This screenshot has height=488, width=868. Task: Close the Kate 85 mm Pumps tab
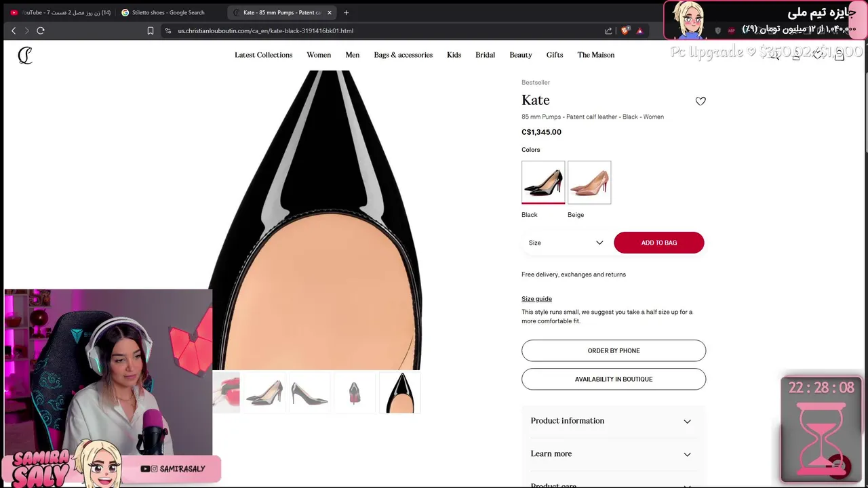click(x=330, y=12)
